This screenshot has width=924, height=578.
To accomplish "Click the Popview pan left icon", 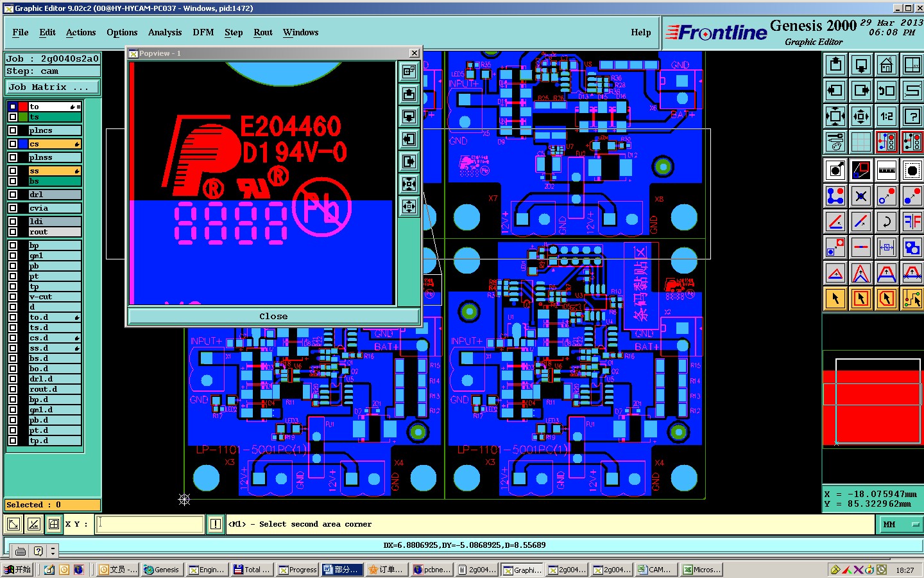I will 409,139.
